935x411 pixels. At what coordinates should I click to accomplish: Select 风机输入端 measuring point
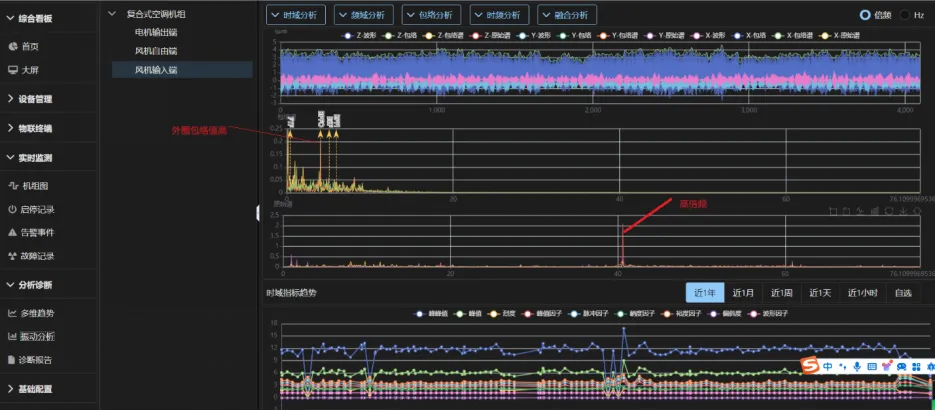click(182, 70)
